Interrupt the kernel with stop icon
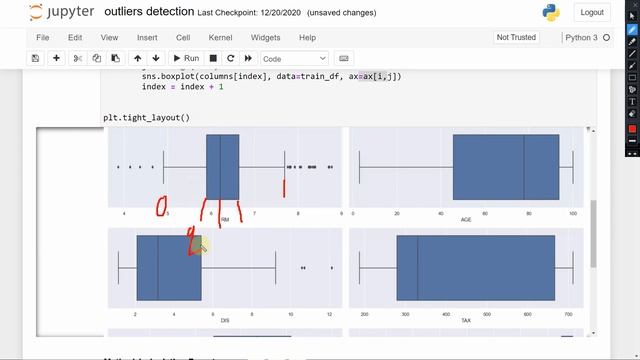The height and width of the screenshot is (360, 640). pyautogui.click(x=213, y=58)
